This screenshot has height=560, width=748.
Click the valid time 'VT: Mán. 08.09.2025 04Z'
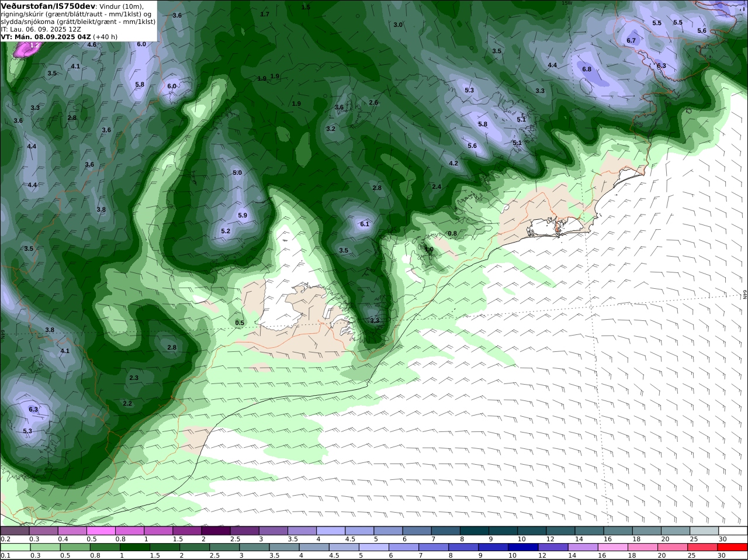point(46,36)
